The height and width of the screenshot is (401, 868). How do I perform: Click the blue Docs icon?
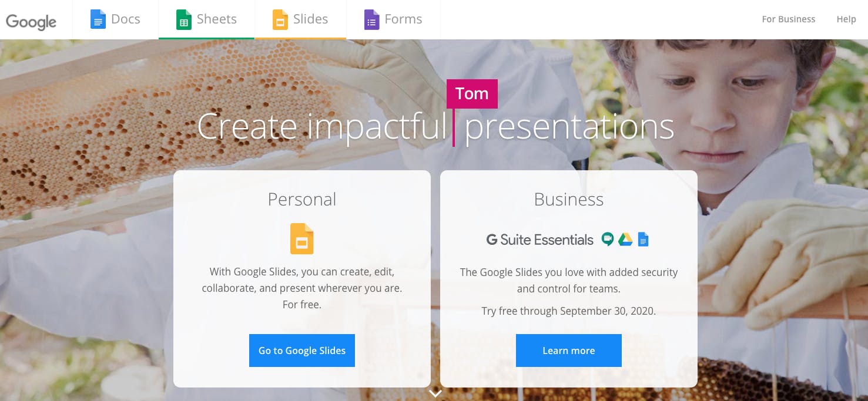(98, 19)
